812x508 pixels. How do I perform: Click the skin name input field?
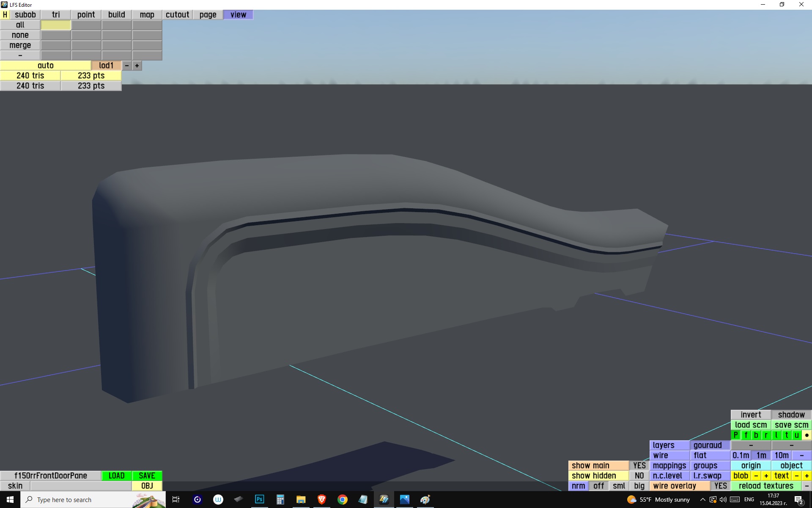[81, 486]
